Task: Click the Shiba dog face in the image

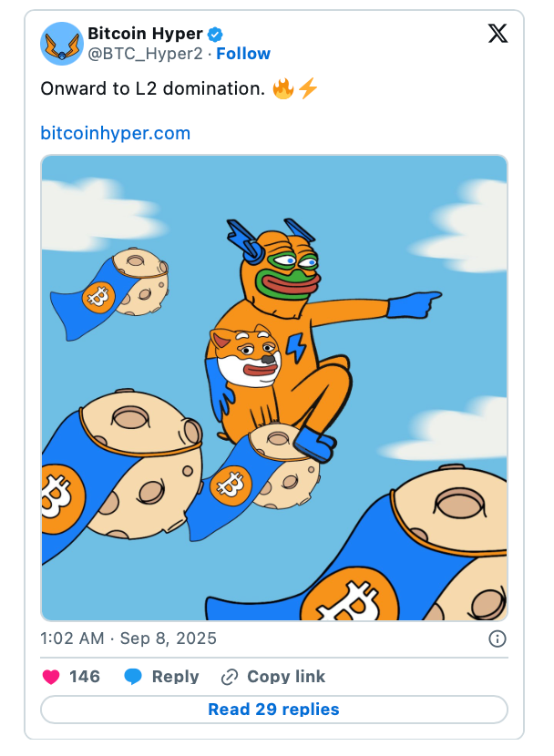Action: click(x=246, y=355)
